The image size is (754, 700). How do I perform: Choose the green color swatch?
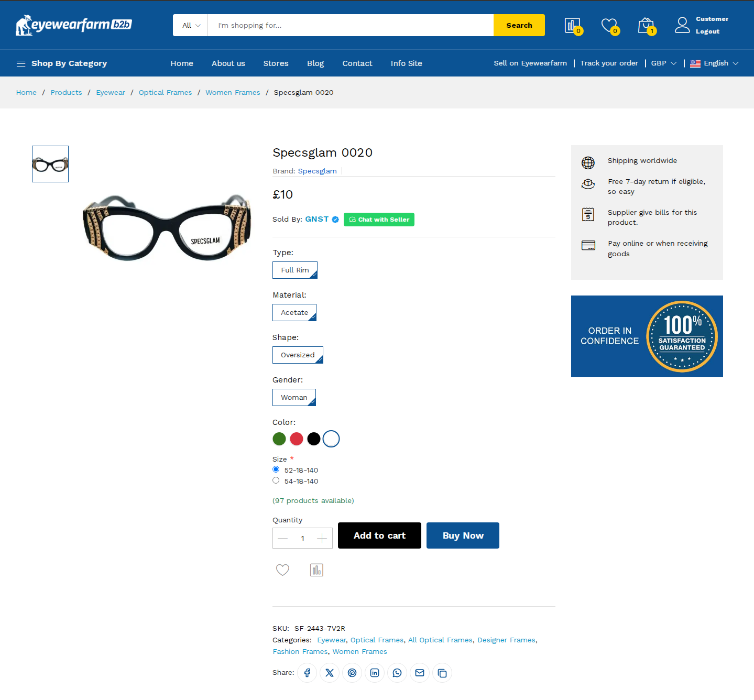279,439
